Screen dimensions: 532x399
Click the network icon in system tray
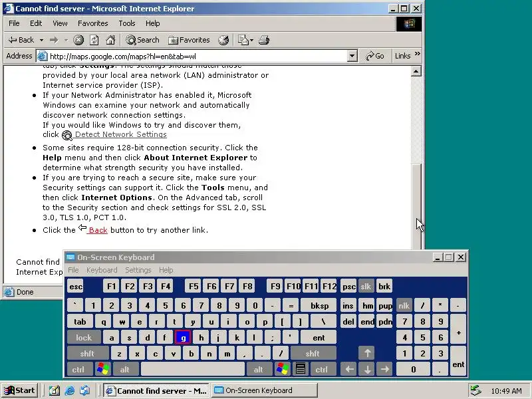click(476, 390)
